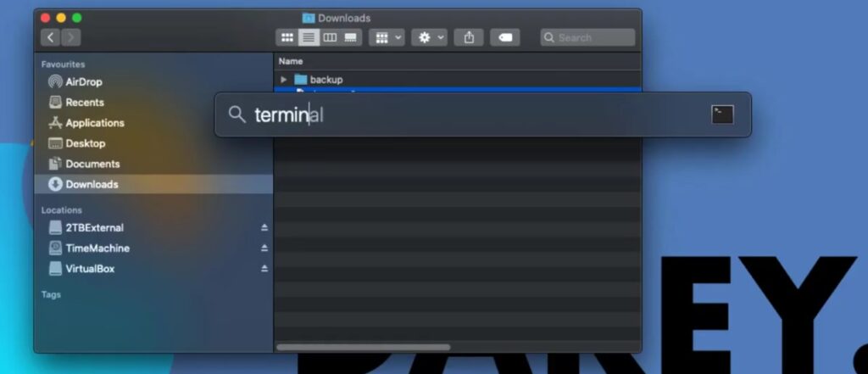868x374 pixels.
Task: Go back using the Finder back arrow
Action: pyautogui.click(x=50, y=37)
